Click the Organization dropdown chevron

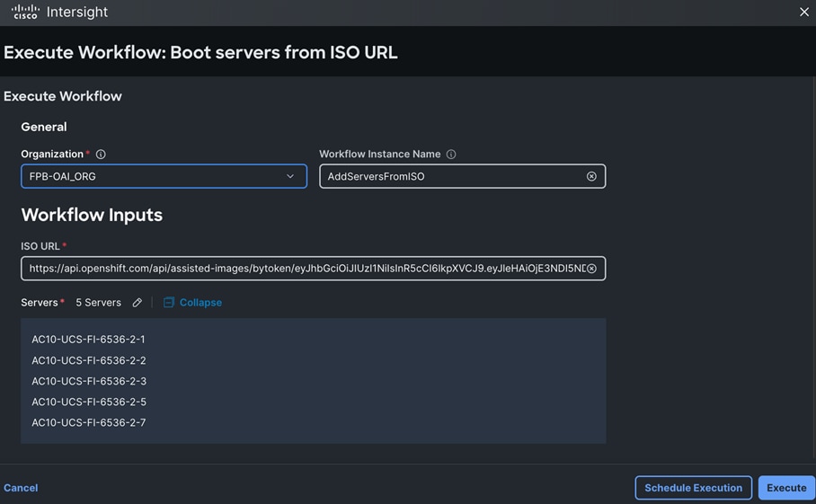[x=290, y=176]
